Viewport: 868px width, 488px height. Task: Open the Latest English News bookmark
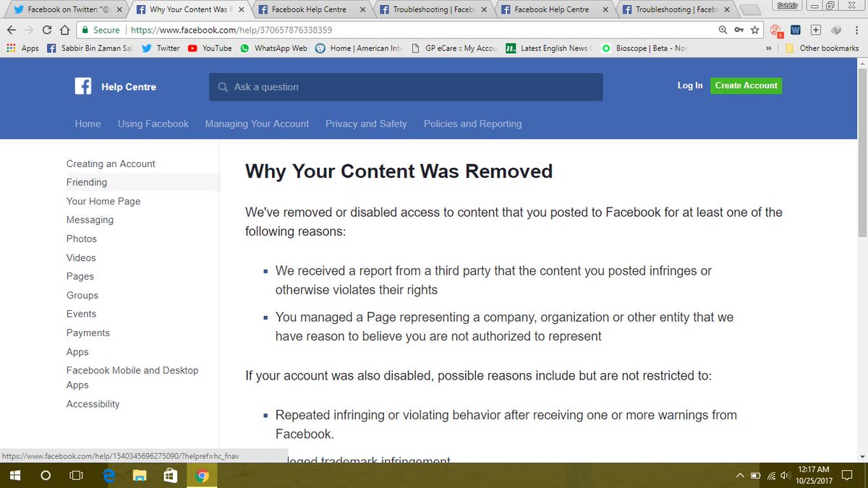549,48
